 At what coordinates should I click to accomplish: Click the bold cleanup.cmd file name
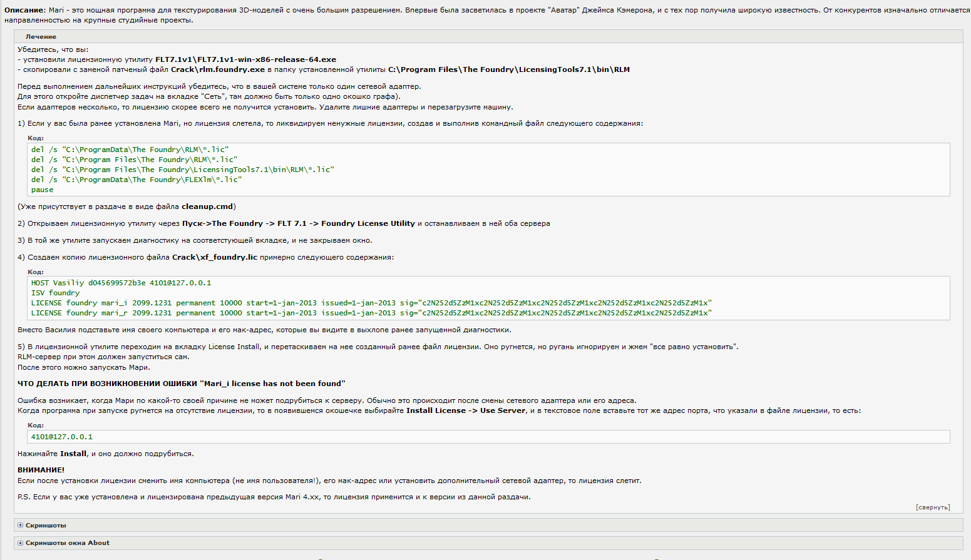coord(207,206)
